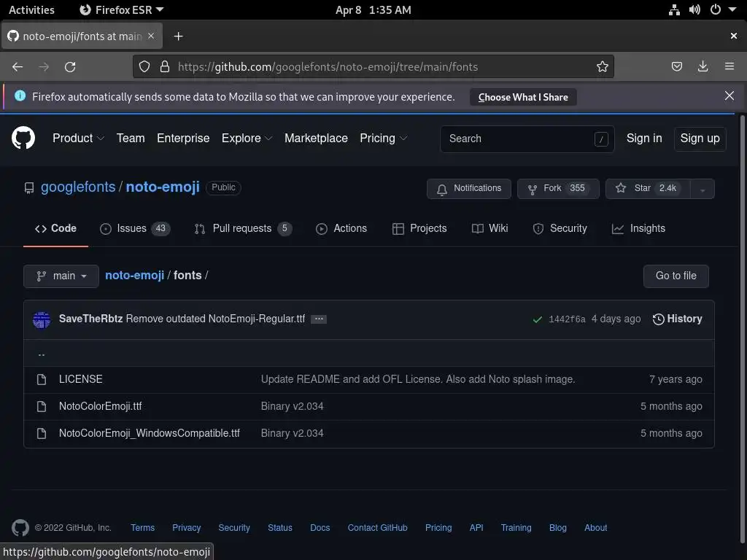Open the Security tab
Viewport: 747px width, 560px height.
560,228
